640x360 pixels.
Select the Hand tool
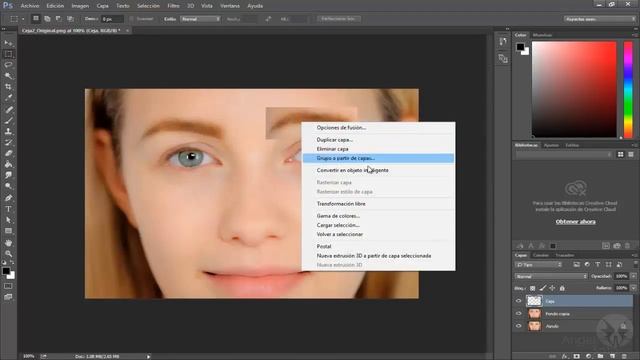[x=8, y=243]
